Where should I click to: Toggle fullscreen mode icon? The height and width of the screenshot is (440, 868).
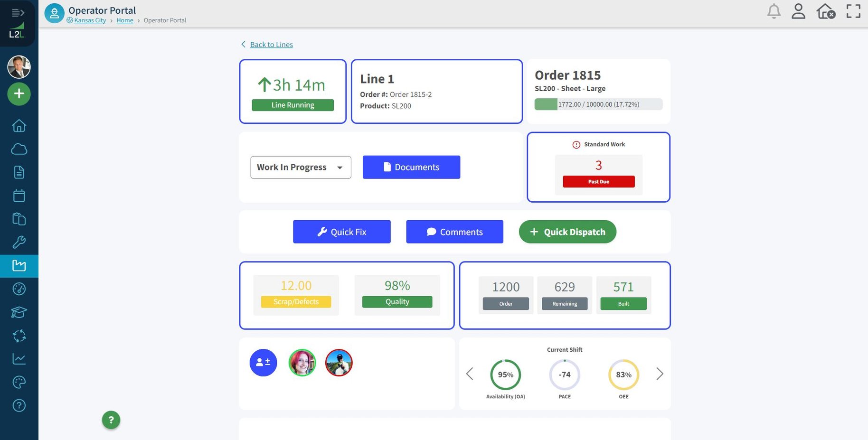(853, 11)
